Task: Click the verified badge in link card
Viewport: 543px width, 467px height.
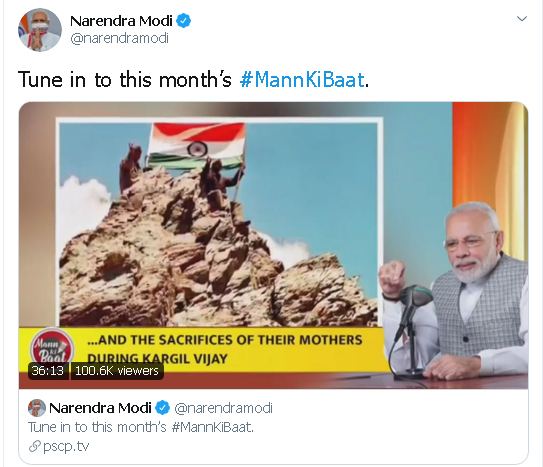Action: pyautogui.click(x=162, y=408)
